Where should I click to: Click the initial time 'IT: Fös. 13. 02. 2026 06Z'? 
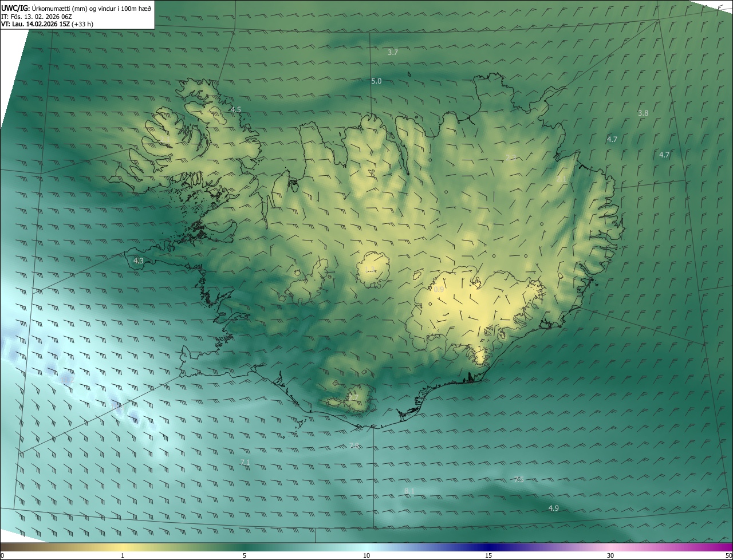36,17
